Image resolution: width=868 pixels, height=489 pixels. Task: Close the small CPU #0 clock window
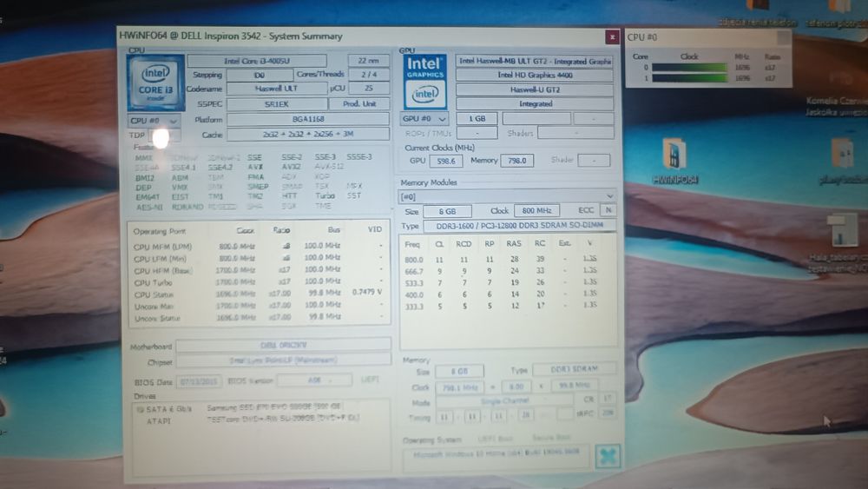tap(783, 37)
